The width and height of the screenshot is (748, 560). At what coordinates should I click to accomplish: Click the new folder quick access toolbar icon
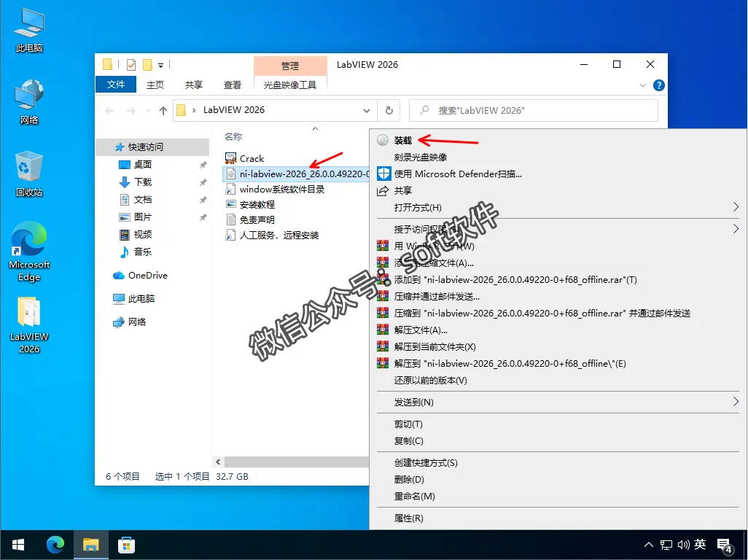[x=147, y=64]
